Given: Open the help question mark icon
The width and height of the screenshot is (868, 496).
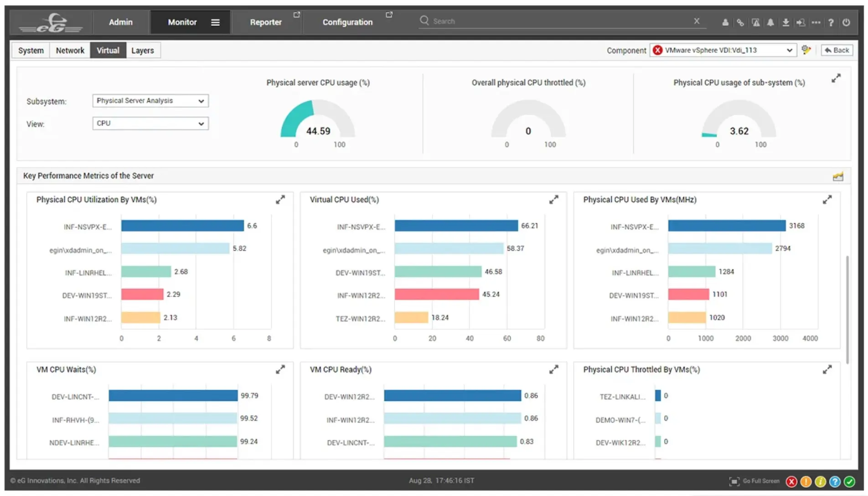Looking at the screenshot, I should 831,22.
